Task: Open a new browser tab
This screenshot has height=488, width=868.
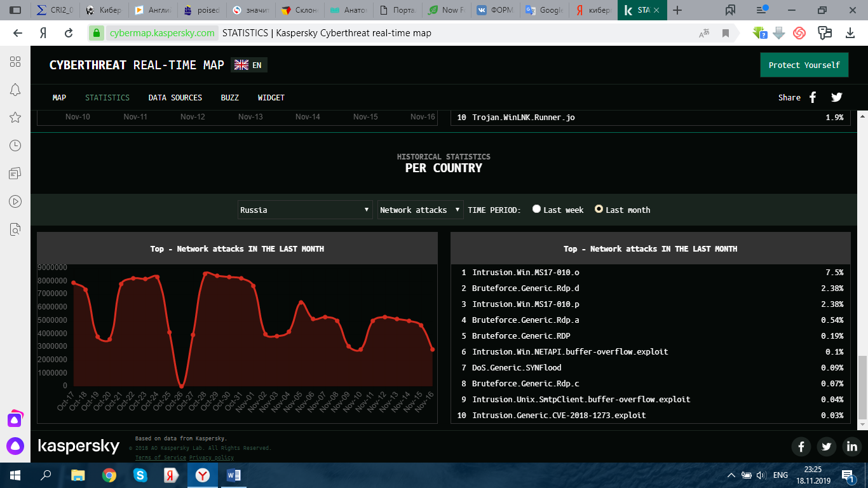Action: pyautogui.click(x=677, y=10)
